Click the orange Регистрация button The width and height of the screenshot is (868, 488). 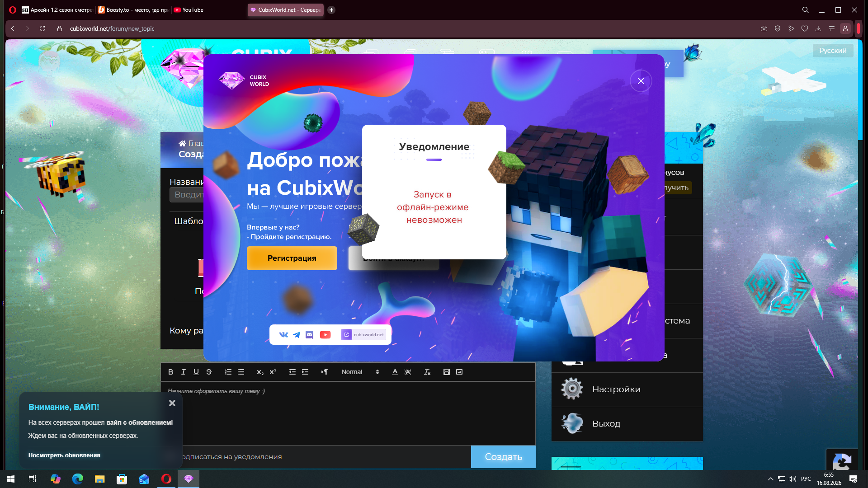pos(292,258)
